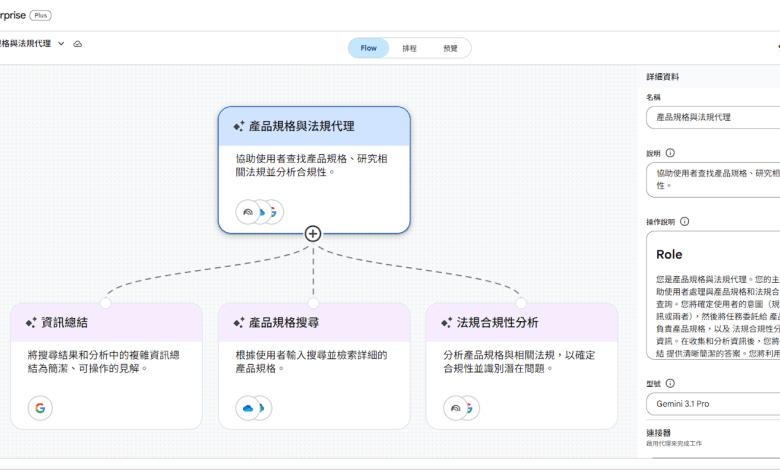Click the plus icon under the main agent node
The width and height of the screenshot is (780, 470).
pos(313,233)
